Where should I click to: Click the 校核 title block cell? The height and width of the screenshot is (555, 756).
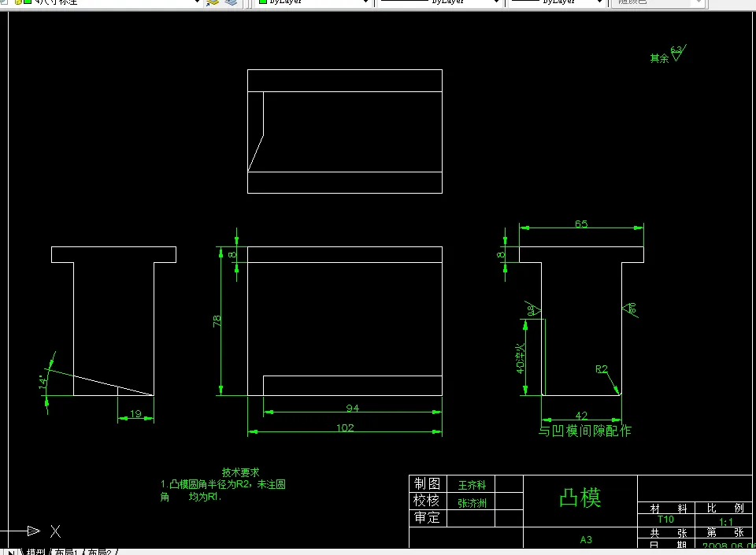coord(428,501)
